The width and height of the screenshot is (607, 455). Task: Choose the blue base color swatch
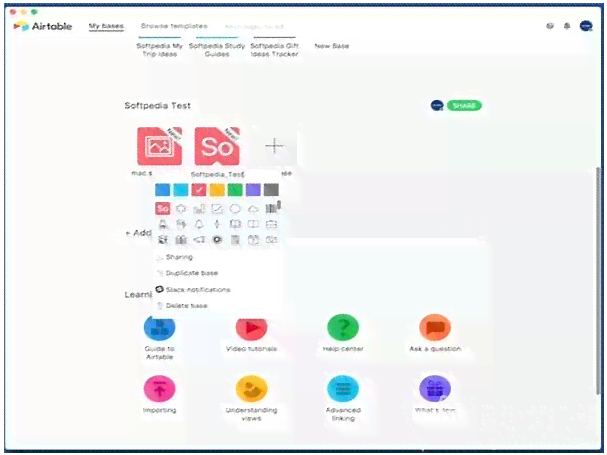point(163,190)
